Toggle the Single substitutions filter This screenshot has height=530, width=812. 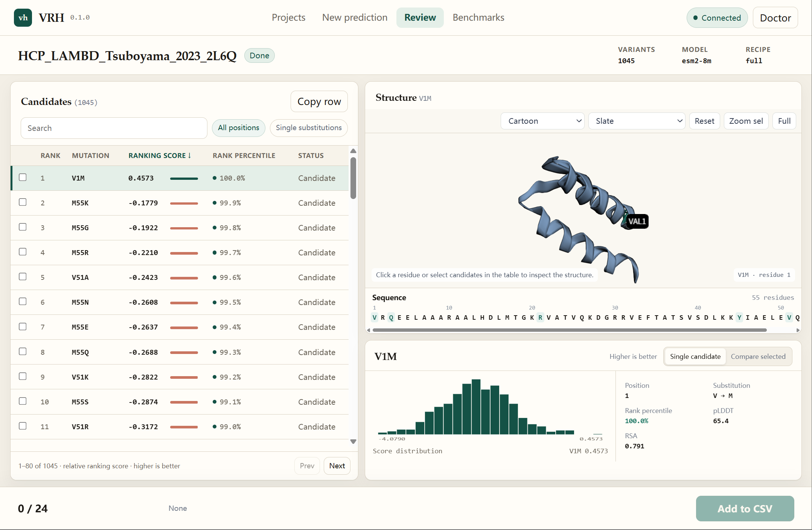309,128
